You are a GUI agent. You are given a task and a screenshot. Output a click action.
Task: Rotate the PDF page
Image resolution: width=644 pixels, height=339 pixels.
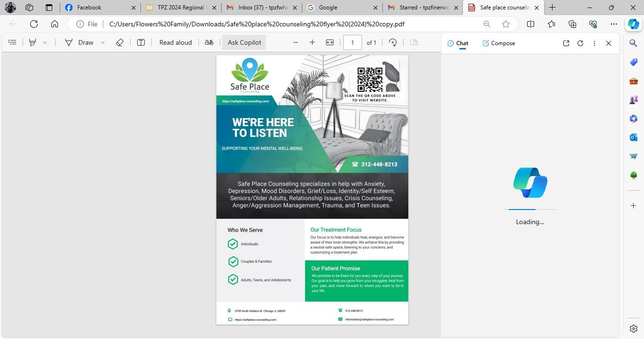click(393, 42)
